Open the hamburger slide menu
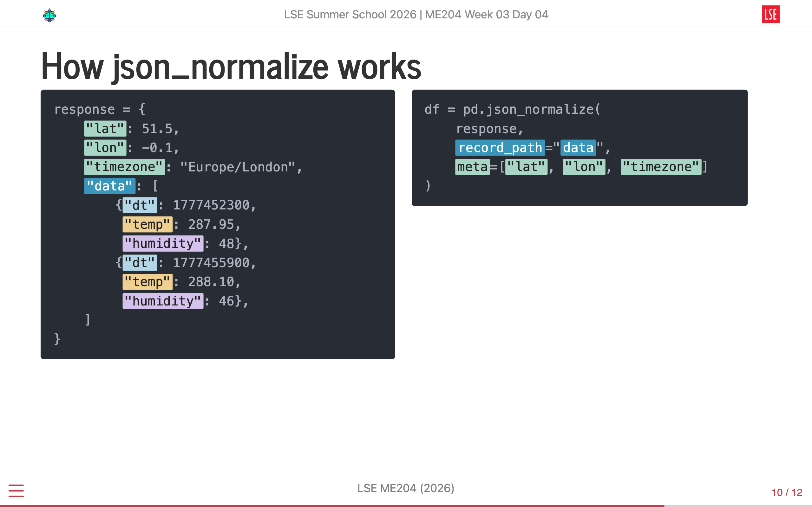812x507 pixels. click(x=16, y=491)
